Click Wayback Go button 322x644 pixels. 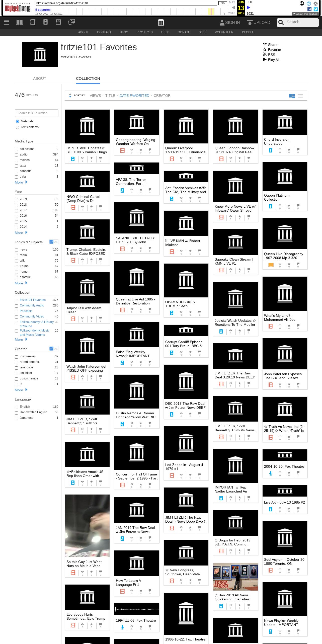[222, 3]
